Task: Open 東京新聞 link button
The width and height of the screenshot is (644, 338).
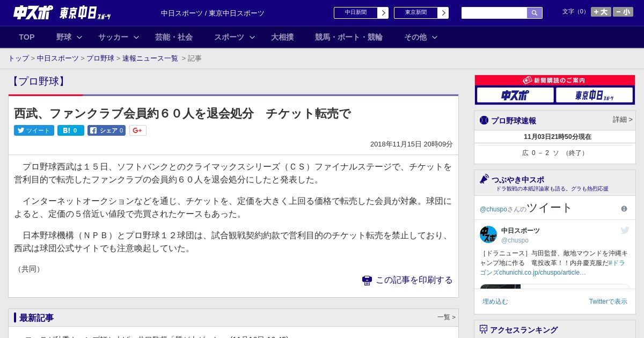Action: (415, 13)
